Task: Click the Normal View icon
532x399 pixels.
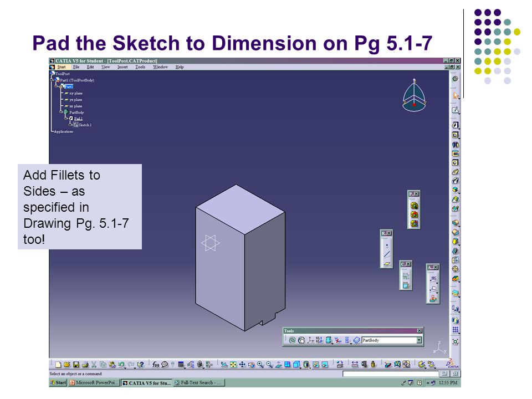Action: [x=279, y=365]
